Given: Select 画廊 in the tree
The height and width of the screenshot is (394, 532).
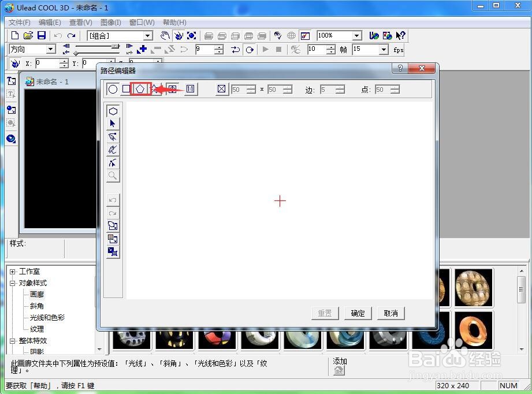Looking at the screenshot, I should (36, 295).
